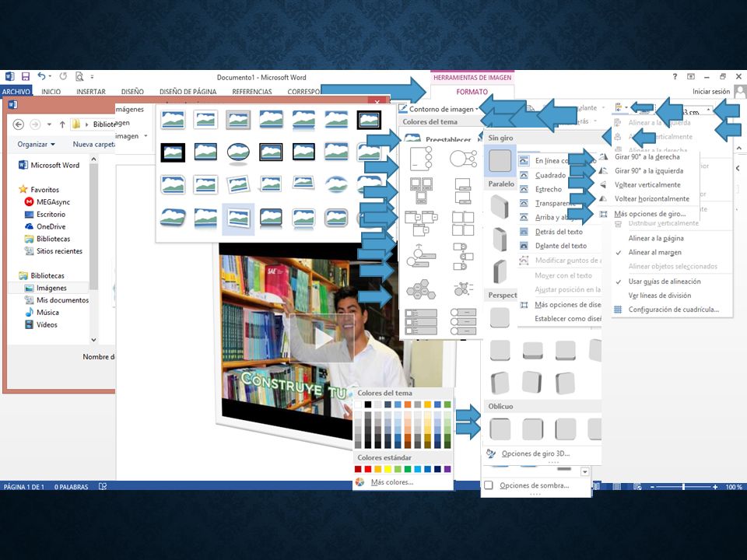Pick the purple standard color swatch

tap(447, 469)
